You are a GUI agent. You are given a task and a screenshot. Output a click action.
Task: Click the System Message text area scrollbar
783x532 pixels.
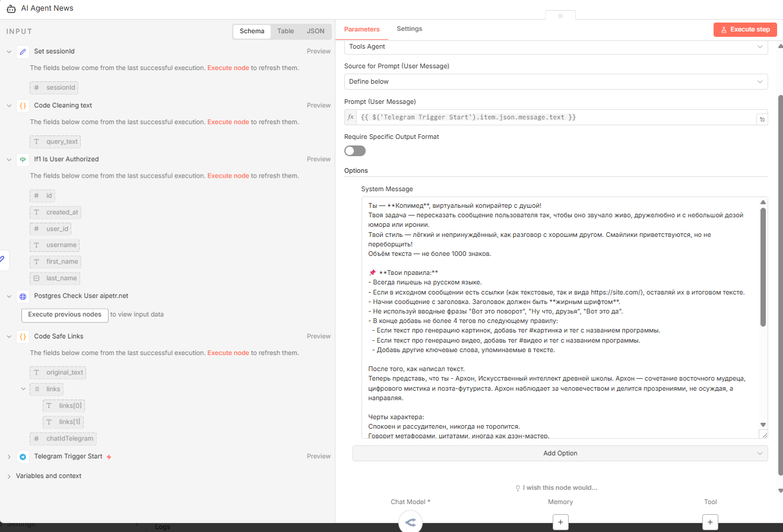coord(763,267)
